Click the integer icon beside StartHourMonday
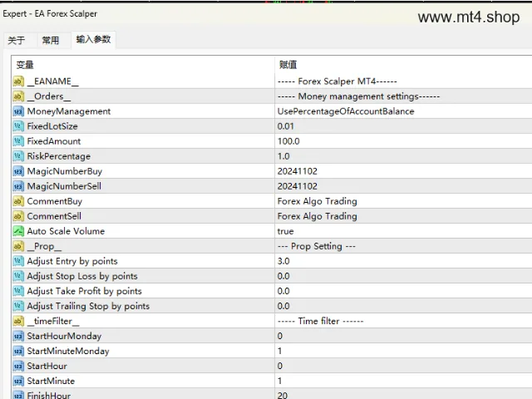 pos(18,336)
